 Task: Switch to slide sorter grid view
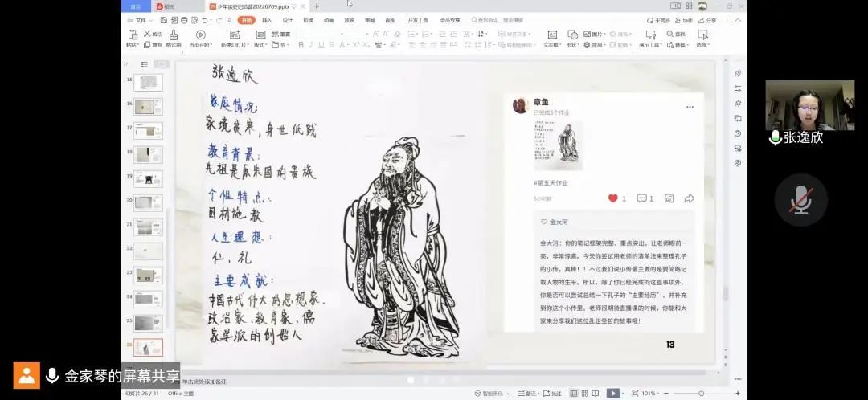pyautogui.click(x=584, y=394)
